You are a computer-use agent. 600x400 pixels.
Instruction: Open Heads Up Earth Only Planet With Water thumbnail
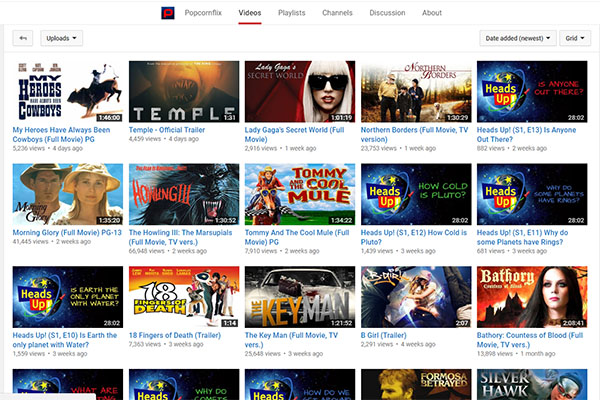[x=68, y=297]
